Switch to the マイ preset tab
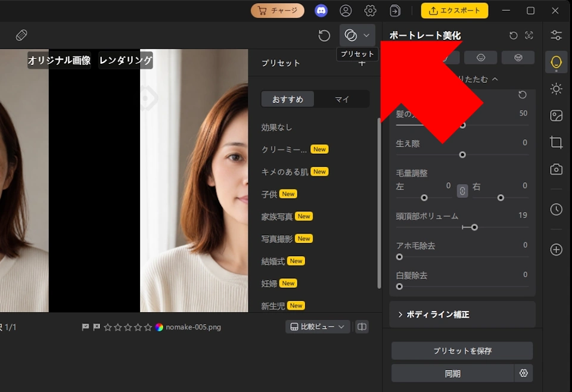 (342, 99)
